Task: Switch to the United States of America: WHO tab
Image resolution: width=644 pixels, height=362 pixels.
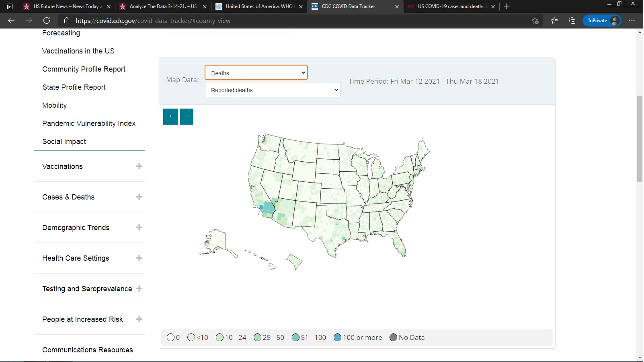Action: tap(258, 6)
